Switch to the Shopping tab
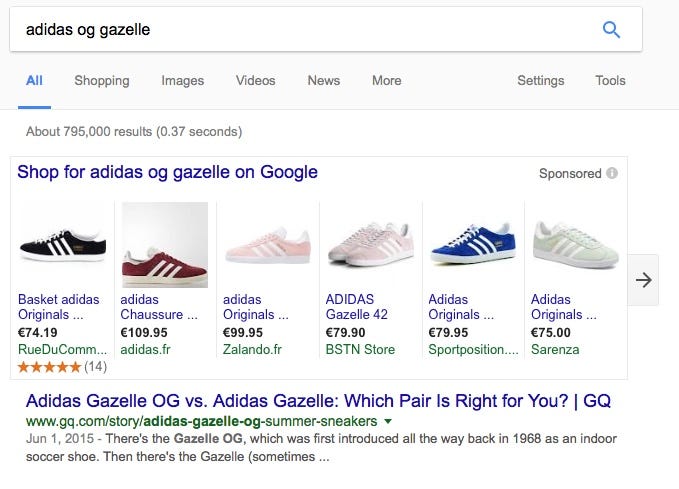 point(102,81)
